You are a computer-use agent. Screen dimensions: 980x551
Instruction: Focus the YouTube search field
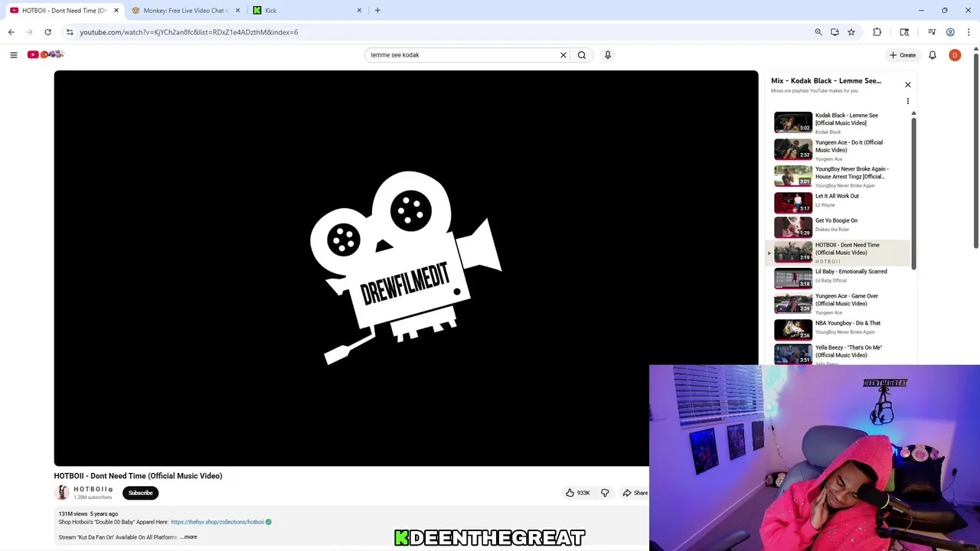tap(462, 55)
